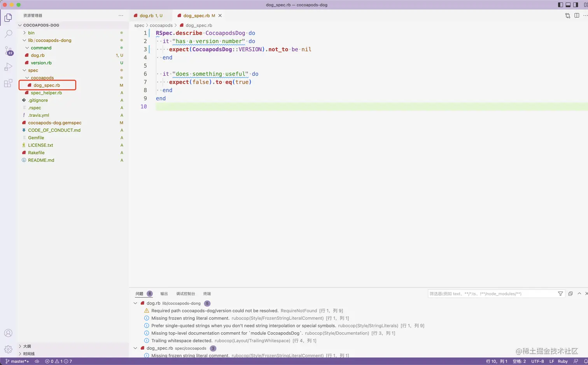Collapse the lib/cocoapods-dong folder
Image resolution: width=588 pixels, height=365 pixels.
24,40
